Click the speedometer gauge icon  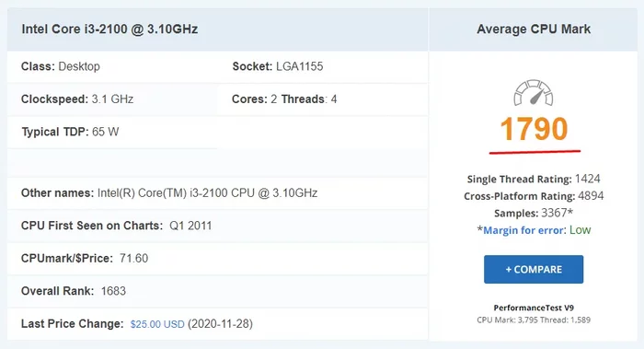(x=533, y=93)
